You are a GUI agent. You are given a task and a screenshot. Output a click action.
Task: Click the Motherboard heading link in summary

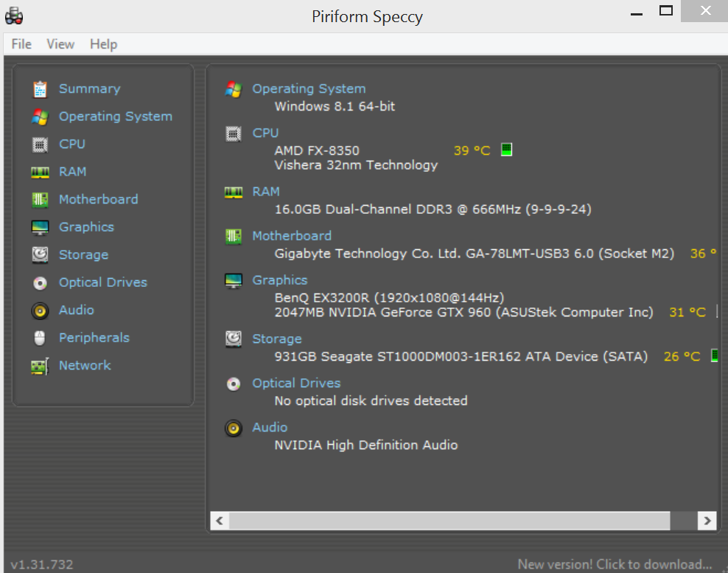292,235
